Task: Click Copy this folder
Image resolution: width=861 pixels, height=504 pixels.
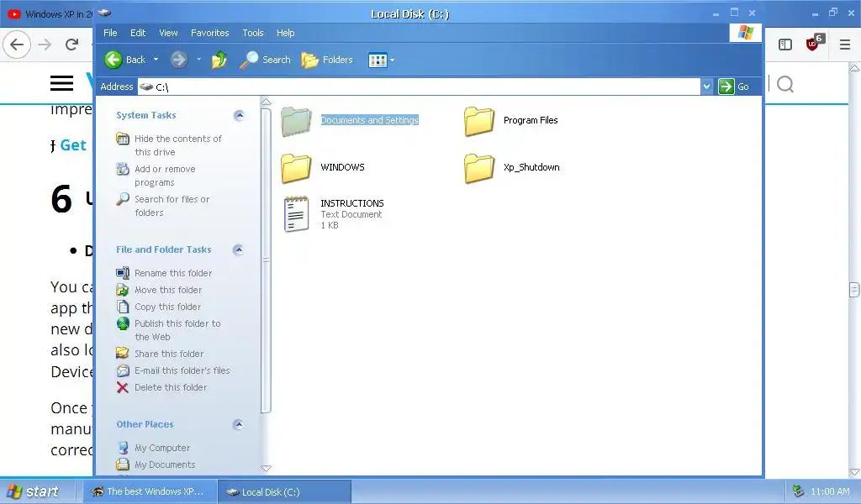Action: 159,307
